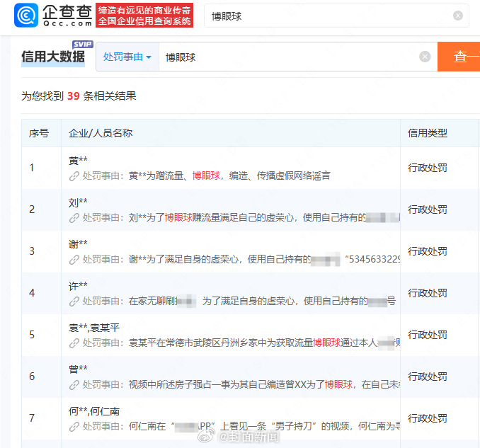Clear the top search box text

point(458,16)
